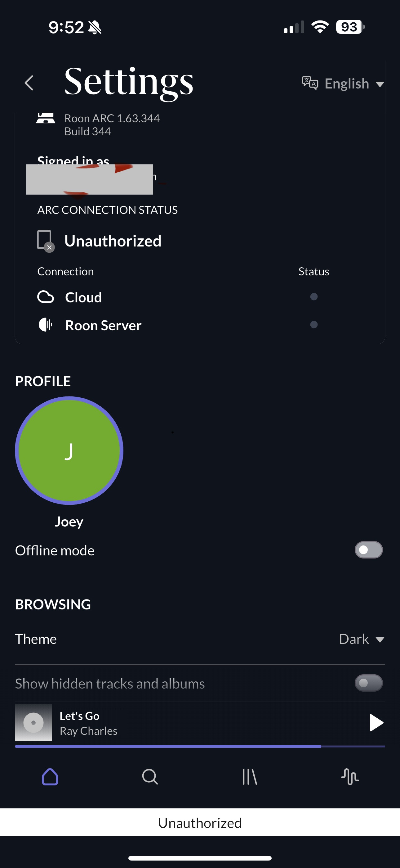Tap the 'Build 344' text
Viewport: 400px width, 868px height.
click(87, 131)
